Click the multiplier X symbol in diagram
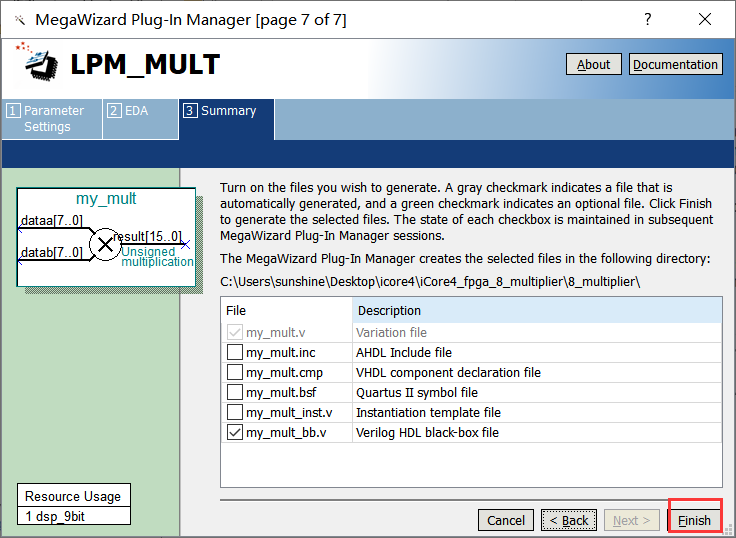 coord(104,243)
